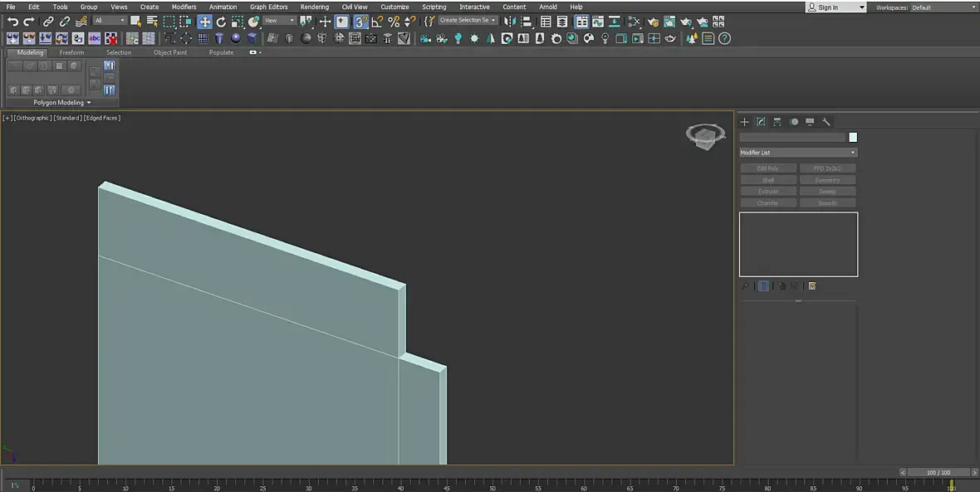Toggle Angle Snap in toolbar
Screen dimensions: 980x492
pos(377,22)
